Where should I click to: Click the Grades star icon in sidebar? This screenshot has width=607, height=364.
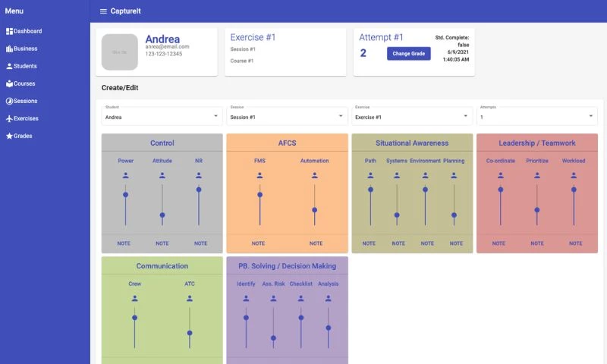pos(9,136)
